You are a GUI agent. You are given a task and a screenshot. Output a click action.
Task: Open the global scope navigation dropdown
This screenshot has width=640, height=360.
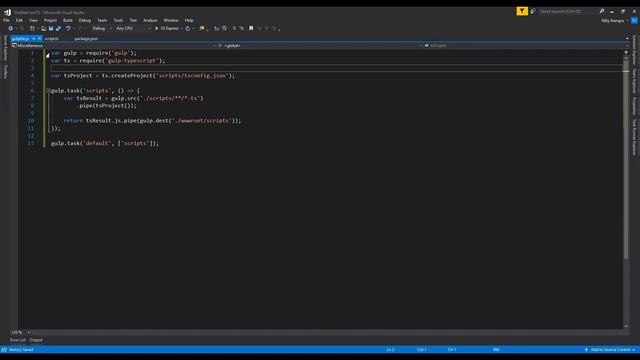click(x=320, y=46)
